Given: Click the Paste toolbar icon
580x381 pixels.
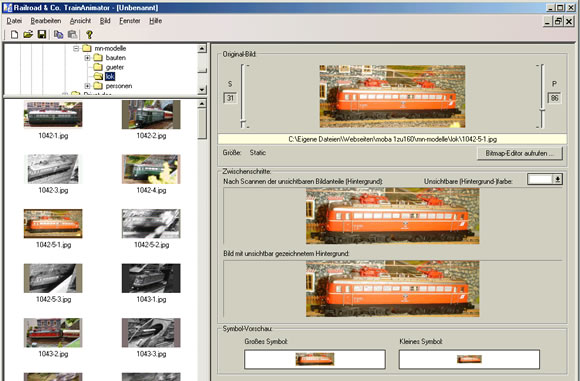Looking at the screenshot, I should click(x=72, y=34).
